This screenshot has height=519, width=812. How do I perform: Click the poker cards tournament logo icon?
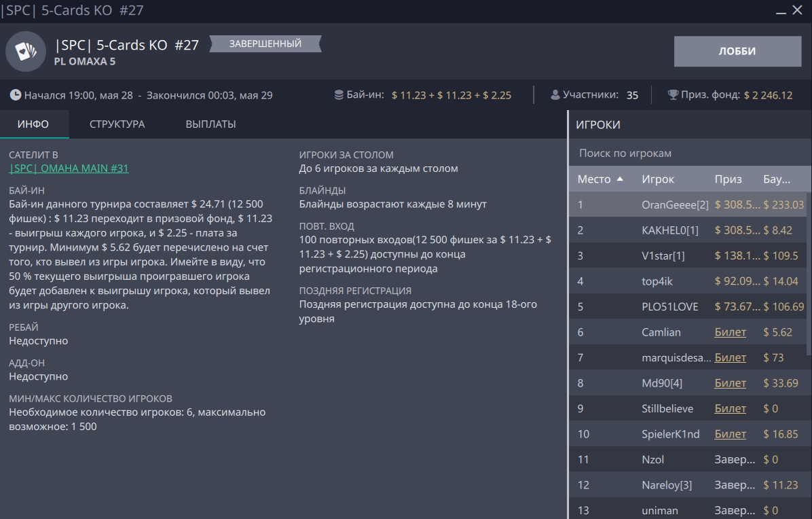(26, 51)
